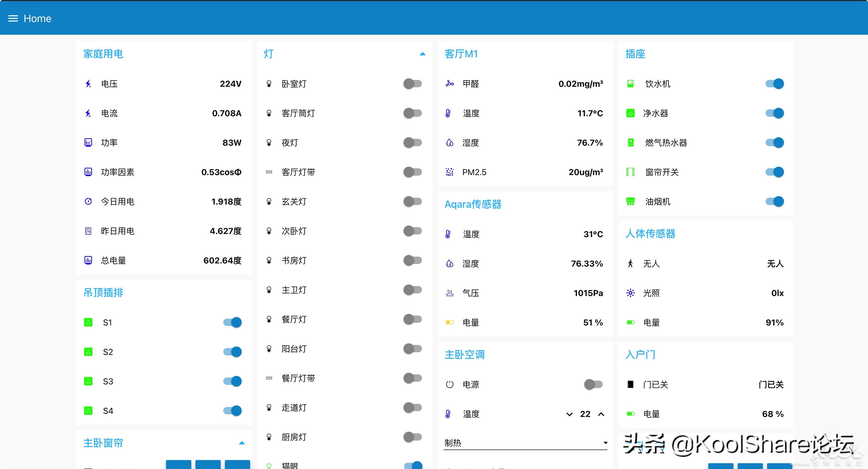Click the first blue curtain control button

pyautogui.click(x=179, y=465)
